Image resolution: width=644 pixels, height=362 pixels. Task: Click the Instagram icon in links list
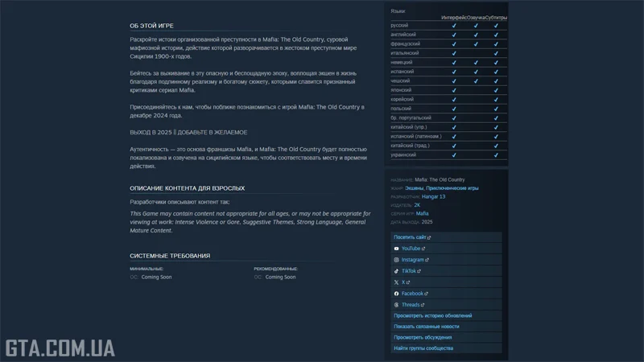[396, 260]
